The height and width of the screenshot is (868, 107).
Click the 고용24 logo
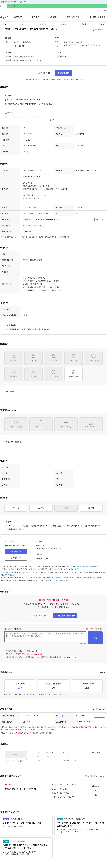[4, 17]
